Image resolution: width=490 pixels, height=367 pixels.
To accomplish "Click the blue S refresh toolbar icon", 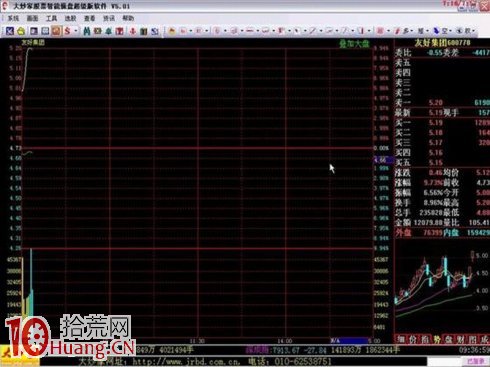I will pyautogui.click(x=155, y=31).
